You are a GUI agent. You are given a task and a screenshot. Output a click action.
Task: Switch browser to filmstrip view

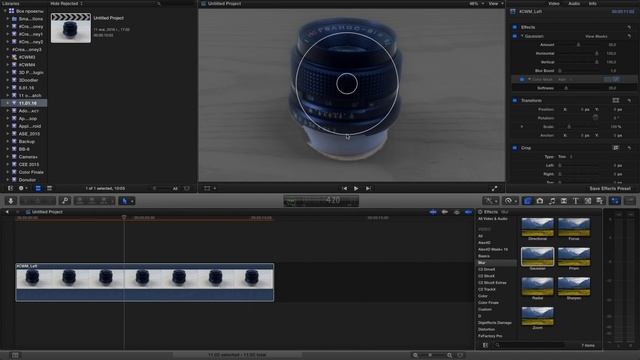[38, 189]
